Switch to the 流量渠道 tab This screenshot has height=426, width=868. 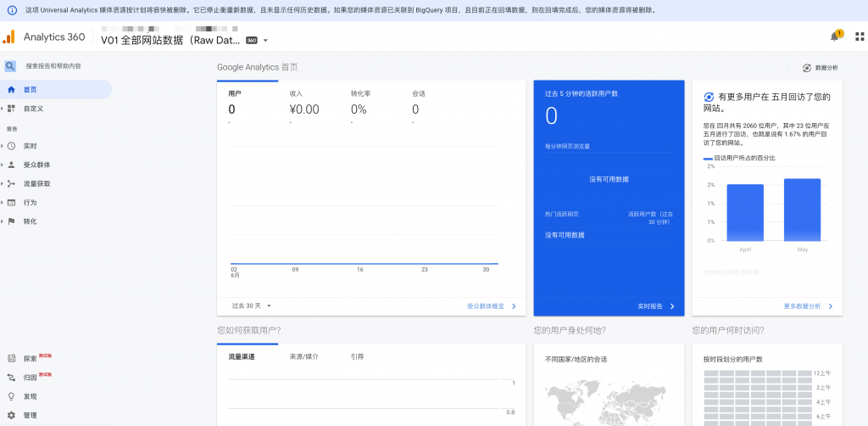pyautogui.click(x=241, y=356)
